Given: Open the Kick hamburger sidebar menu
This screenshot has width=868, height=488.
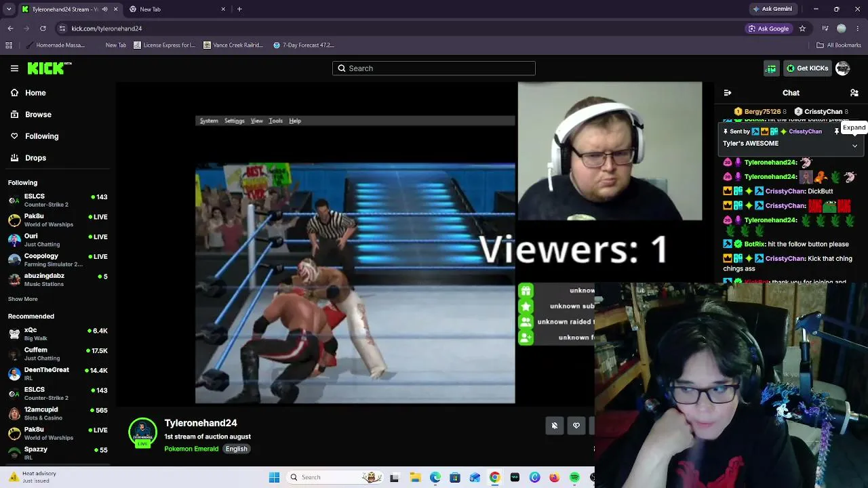Looking at the screenshot, I should (14, 68).
